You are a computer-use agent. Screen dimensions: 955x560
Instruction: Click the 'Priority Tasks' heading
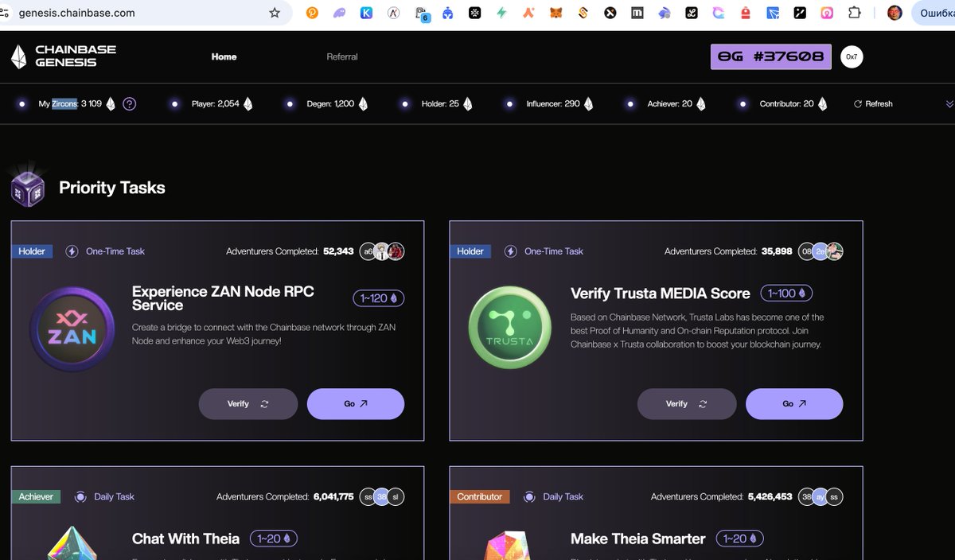tap(112, 188)
